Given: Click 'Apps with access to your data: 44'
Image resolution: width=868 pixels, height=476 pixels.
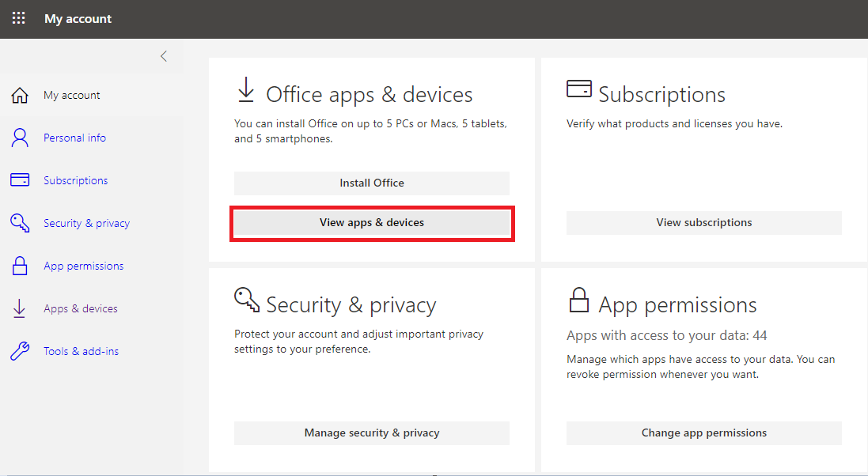Looking at the screenshot, I should point(666,335).
